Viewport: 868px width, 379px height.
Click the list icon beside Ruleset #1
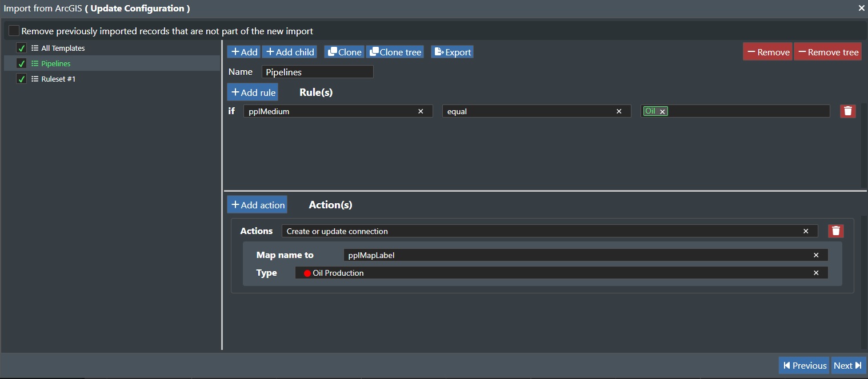[35, 79]
